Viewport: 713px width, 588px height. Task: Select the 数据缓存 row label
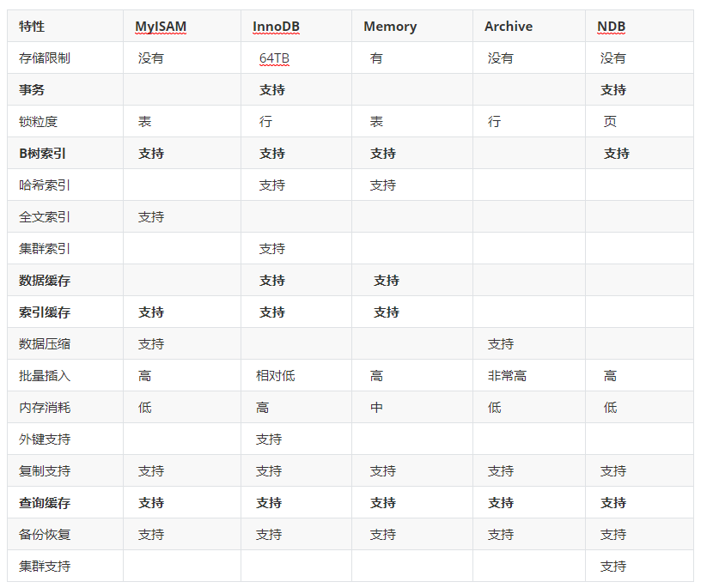pos(45,281)
